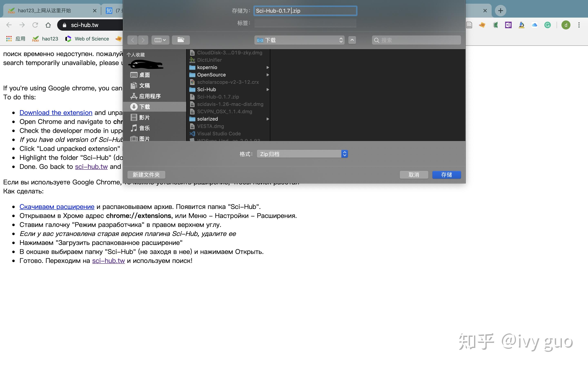The height and width of the screenshot is (368, 588).
Task: Click the 存储 save button
Action: click(447, 175)
